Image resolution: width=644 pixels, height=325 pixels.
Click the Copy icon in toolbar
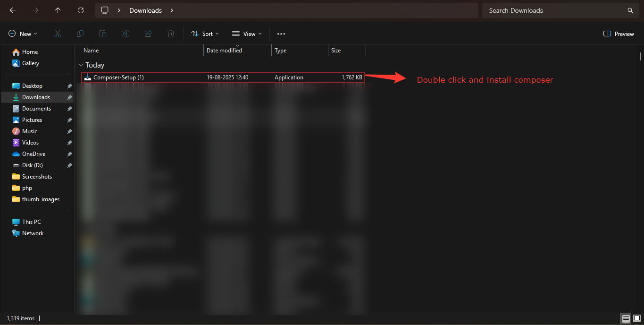tap(80, 34)
